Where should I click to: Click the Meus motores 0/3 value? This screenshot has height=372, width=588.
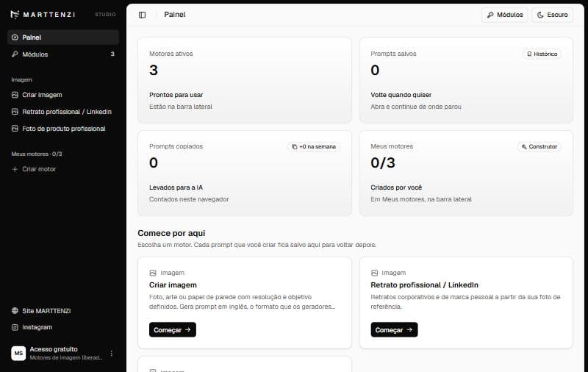point(383,162)
